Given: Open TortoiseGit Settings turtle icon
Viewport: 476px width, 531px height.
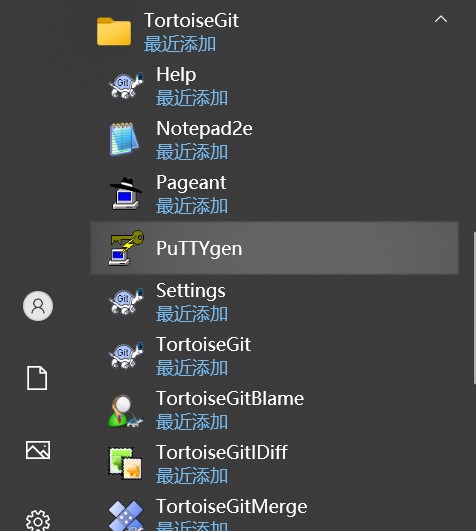Looking at the screenshot, I should tap(125, 301).
